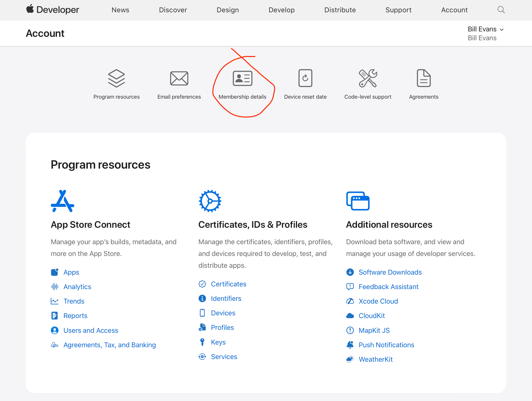
Task: Select the Program resources stack icon
Action: [x=116, y=78]
